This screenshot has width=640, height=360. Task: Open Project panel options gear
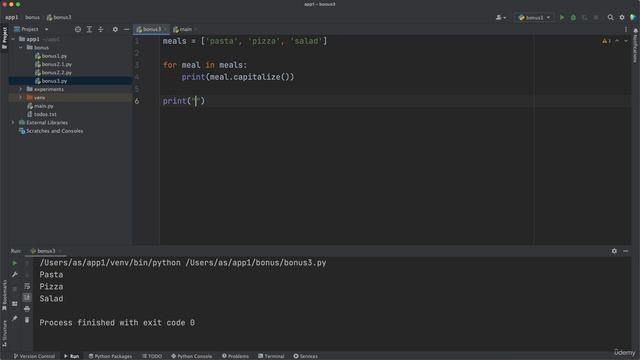coord(115,29)
